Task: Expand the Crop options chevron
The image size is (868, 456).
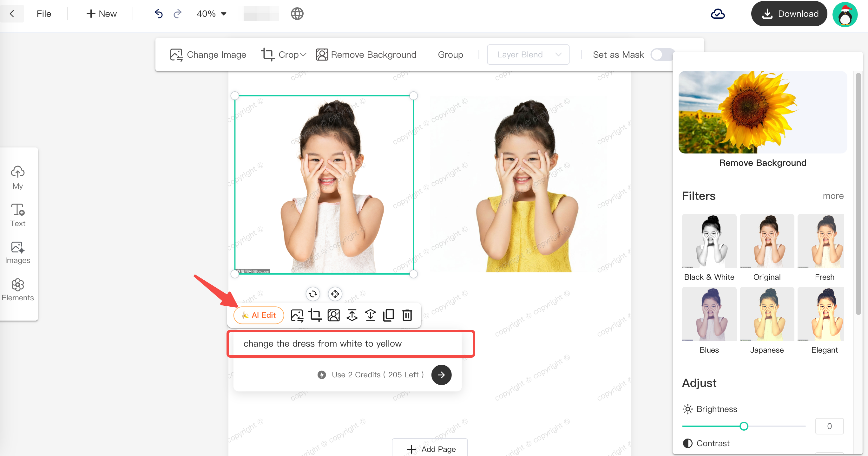Action: pos(303,55)
